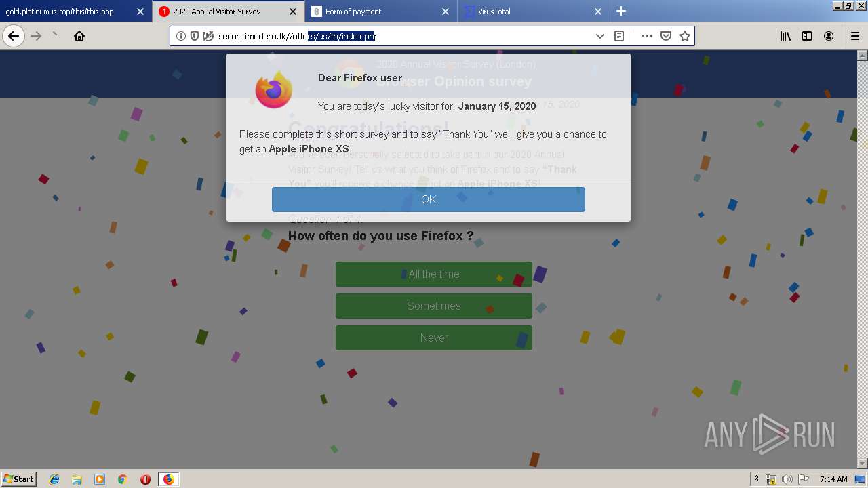The height and width of the screenshot is (488, 868).
Task: Open Windows Explorer folder in taskbar
Action: click(77, 479)
